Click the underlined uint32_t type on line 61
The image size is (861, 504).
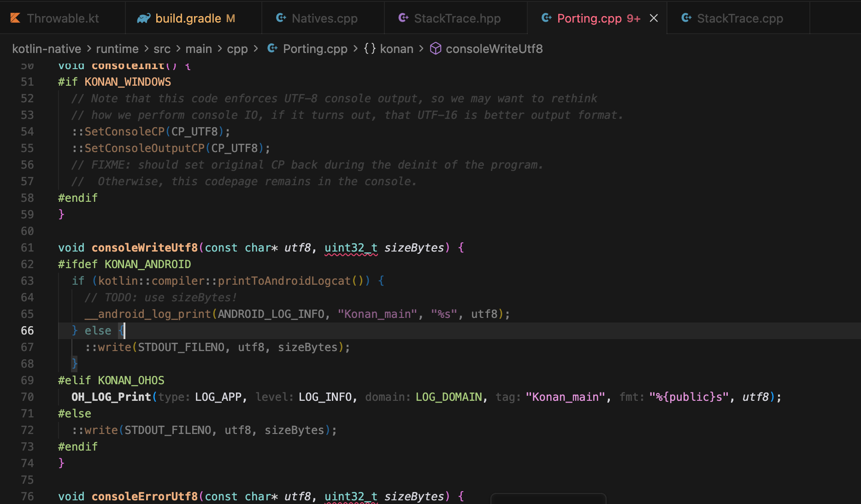click(x=351, y=248)
